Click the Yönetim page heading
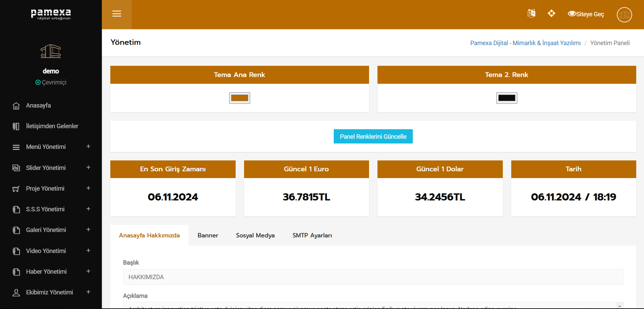 [x=126, y=42]
